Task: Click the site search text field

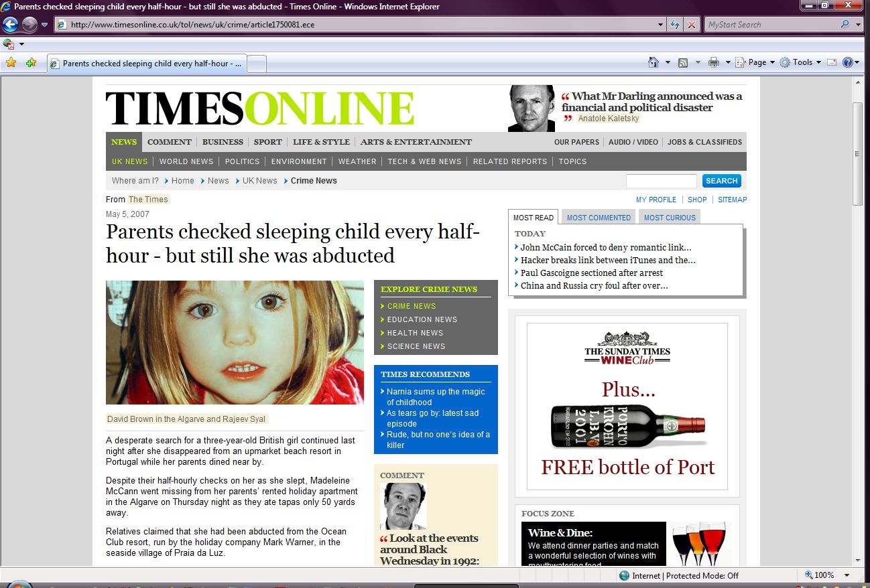Action: pos(661,181)
